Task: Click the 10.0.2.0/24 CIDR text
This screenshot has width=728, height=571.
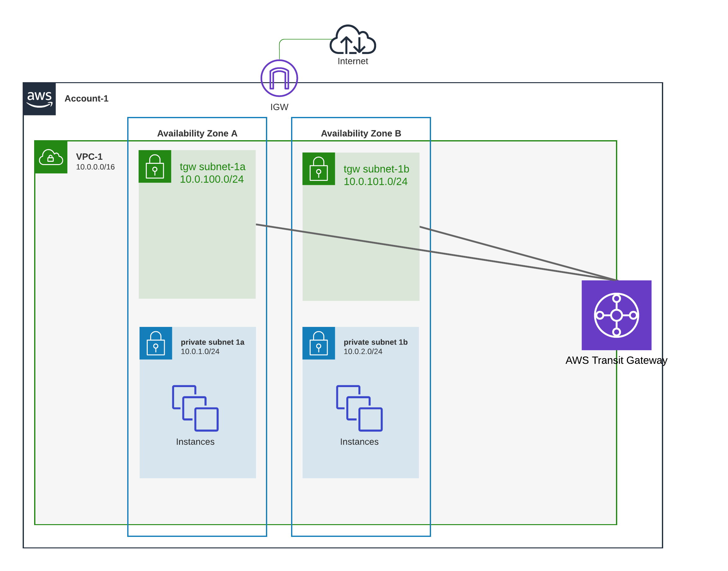Action: [x=363, y=351]
